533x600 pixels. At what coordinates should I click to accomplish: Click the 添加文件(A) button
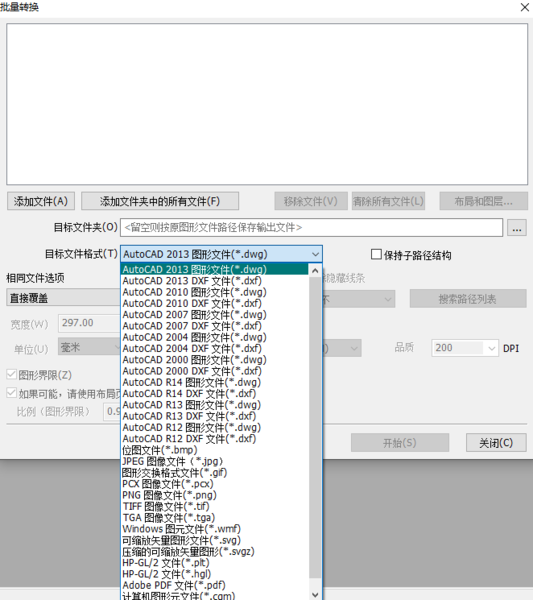pos(41,201)
